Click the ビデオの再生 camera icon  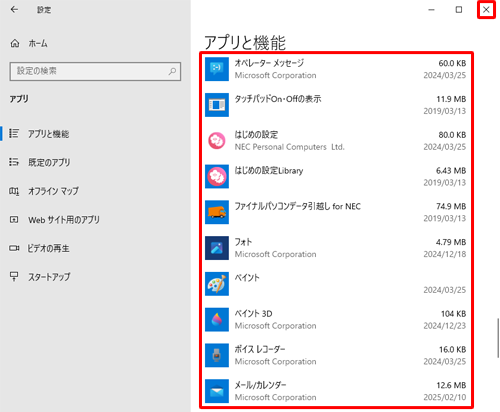pyautogui.click(x=14, y=248)
